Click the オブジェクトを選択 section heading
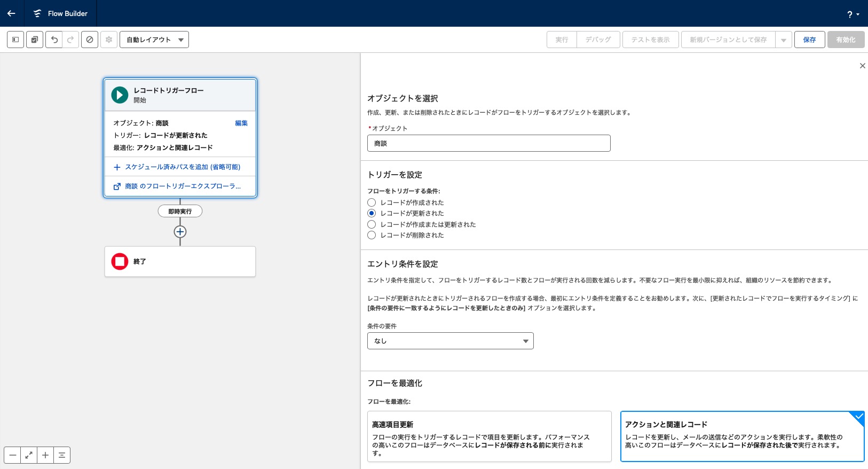Screen dimensions: 868x469 point(403,98)
